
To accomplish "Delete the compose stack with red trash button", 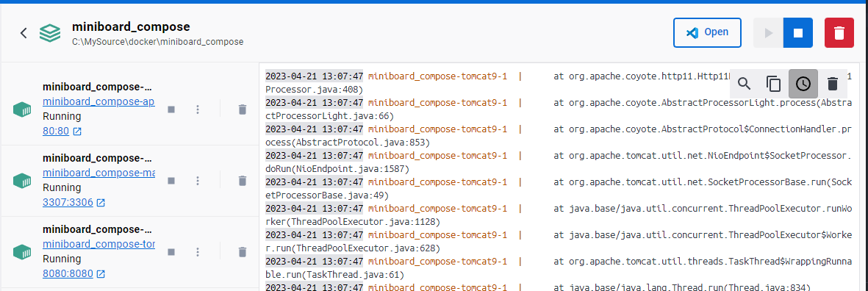I will pyautogui.click(x=839, y=32).
